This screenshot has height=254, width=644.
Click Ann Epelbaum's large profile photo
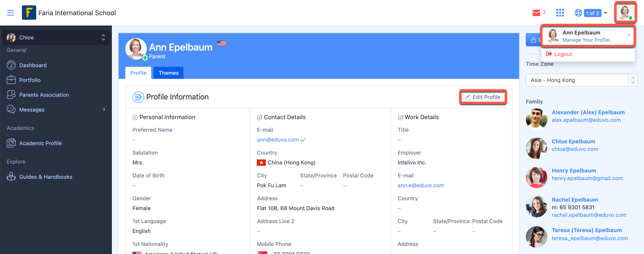(x=136, y=49)
